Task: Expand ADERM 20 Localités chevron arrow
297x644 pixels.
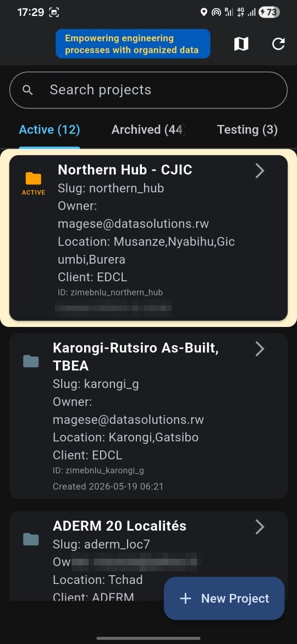Action: [x=260, y=527]
